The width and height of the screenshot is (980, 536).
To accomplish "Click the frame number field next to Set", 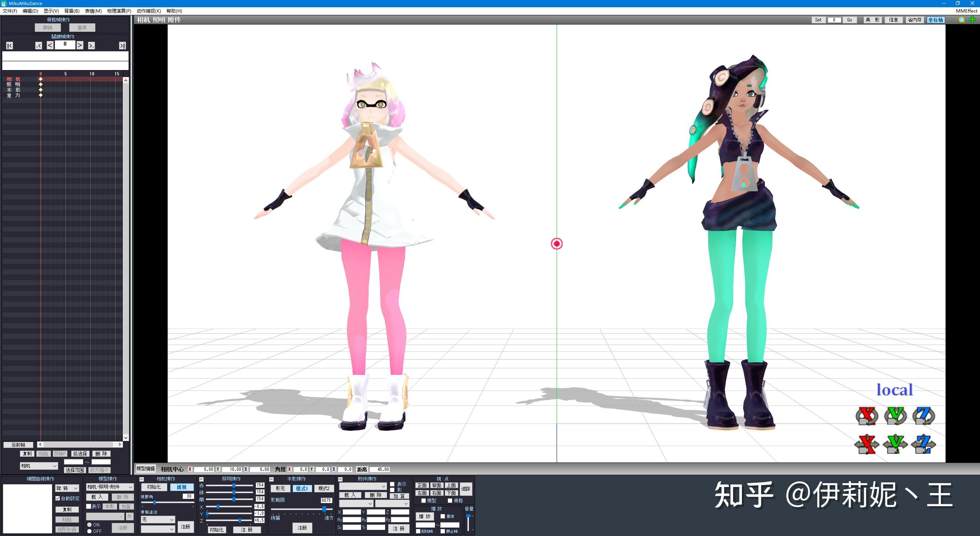I will 834,20.
